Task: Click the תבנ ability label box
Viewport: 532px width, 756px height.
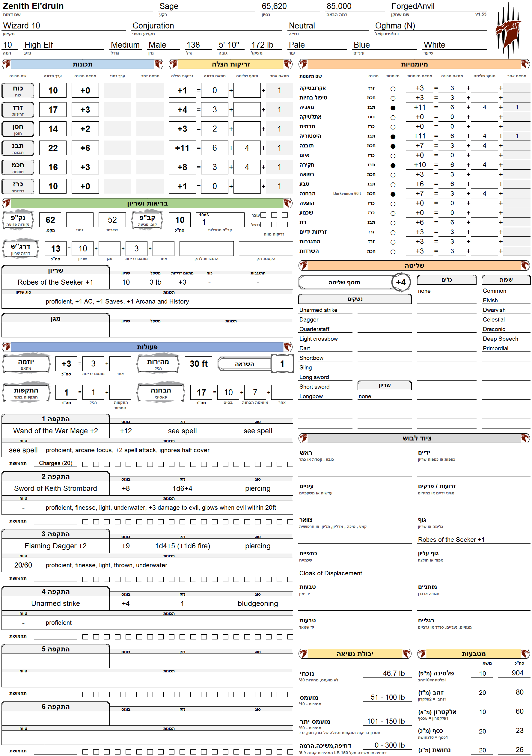Action: point(18,148)
